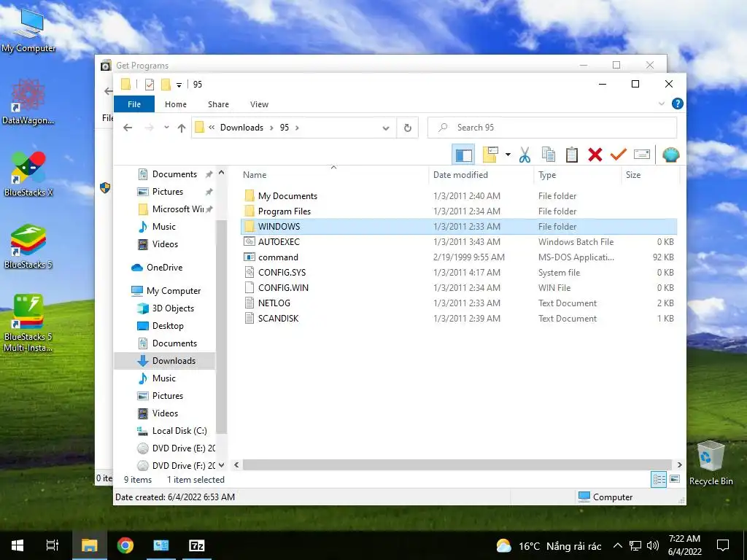Click the orange checkmark Properties icon
Image resolution: width=747 pixels, height=560 pixels.
(619, 155)
